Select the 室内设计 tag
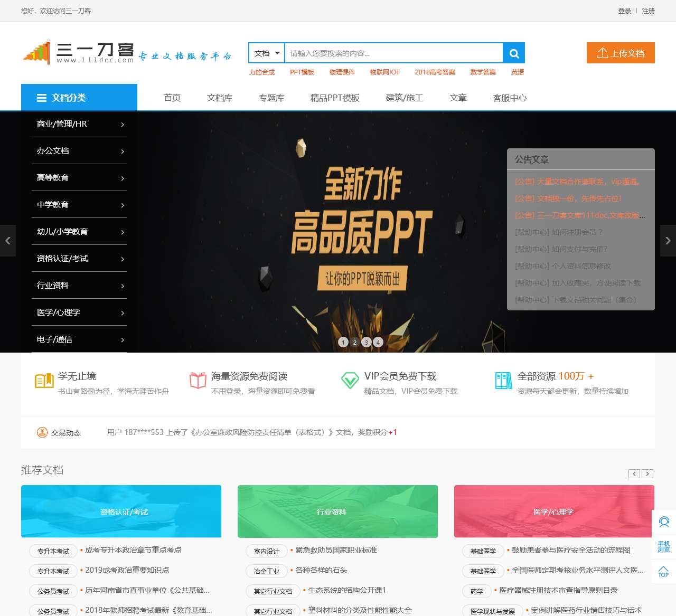Image resolution: width=676 pixels, height=616 pixels. tap(267, 551)
